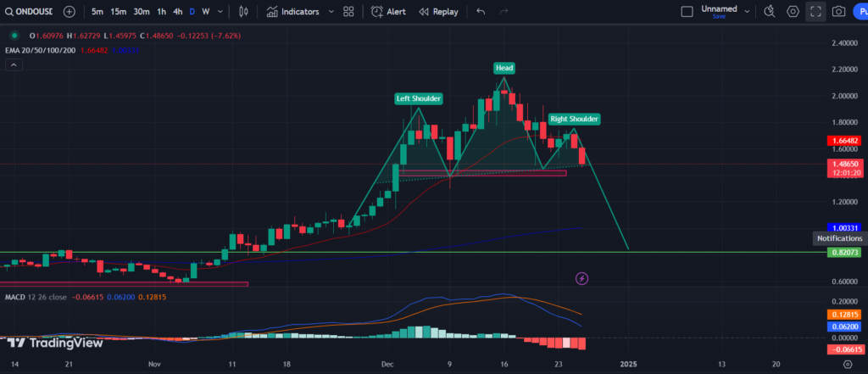Select the Left Shoulder label

pos(419,98)
